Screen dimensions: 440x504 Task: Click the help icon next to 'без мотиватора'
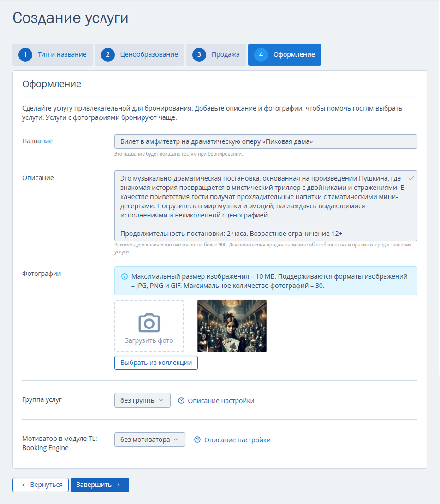197,440
